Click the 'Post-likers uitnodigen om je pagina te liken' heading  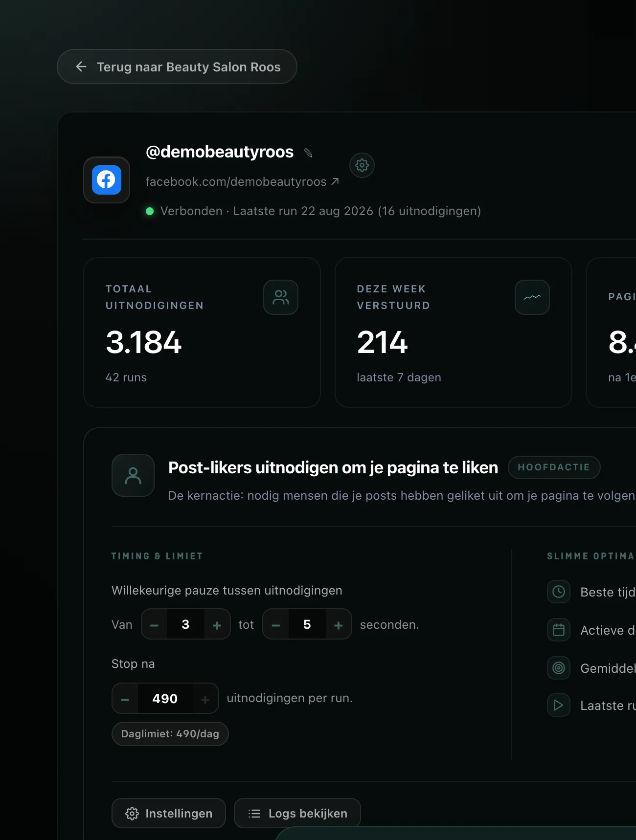tap(333, 467)
